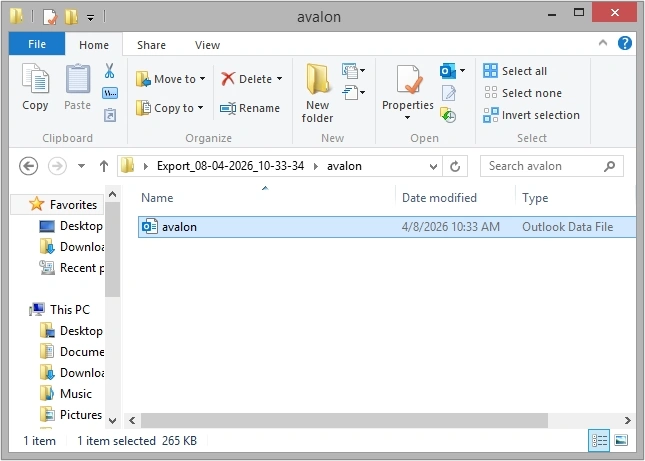645x461 pixels.
Task: Open the New item dropdown
Action: point(353,71)
